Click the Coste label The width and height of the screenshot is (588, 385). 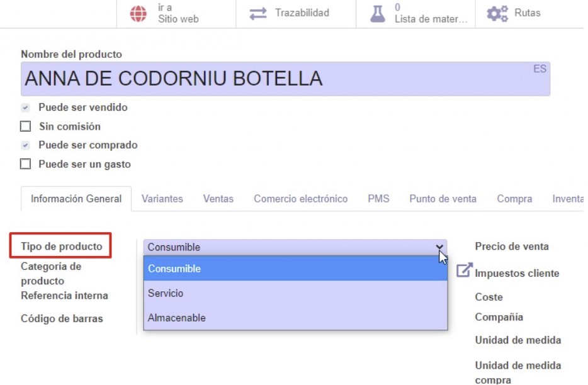tap(489, 298)
